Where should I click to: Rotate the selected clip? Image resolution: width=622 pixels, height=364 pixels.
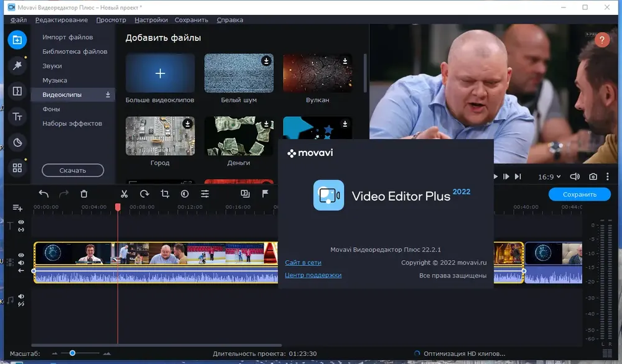(144, 194)
